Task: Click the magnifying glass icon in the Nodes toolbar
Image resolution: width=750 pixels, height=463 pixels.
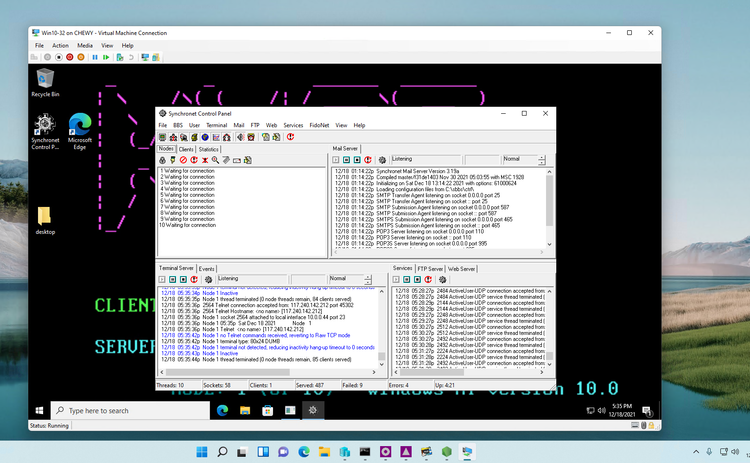Action: tap(215, 160)
